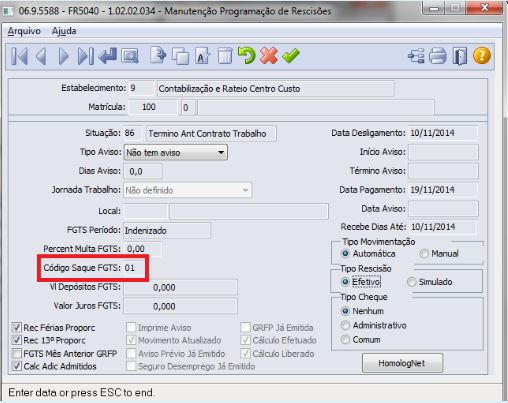Click the exit door icon

(x=460, y=56)
